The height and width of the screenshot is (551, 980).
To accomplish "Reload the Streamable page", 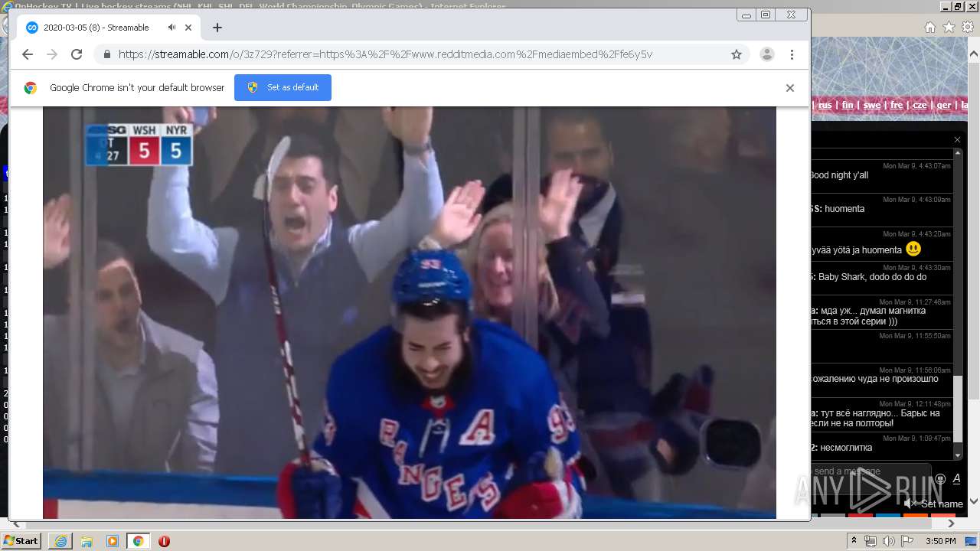I will point(77,54).
